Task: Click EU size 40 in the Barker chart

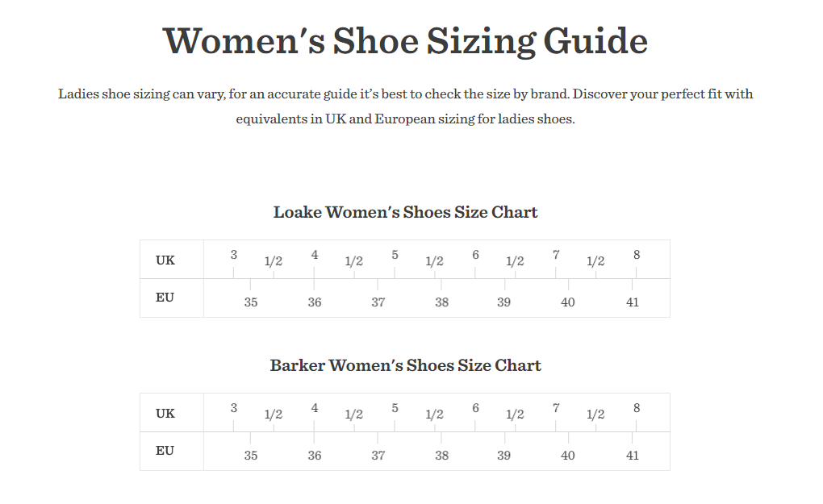Action: [568, 456]
